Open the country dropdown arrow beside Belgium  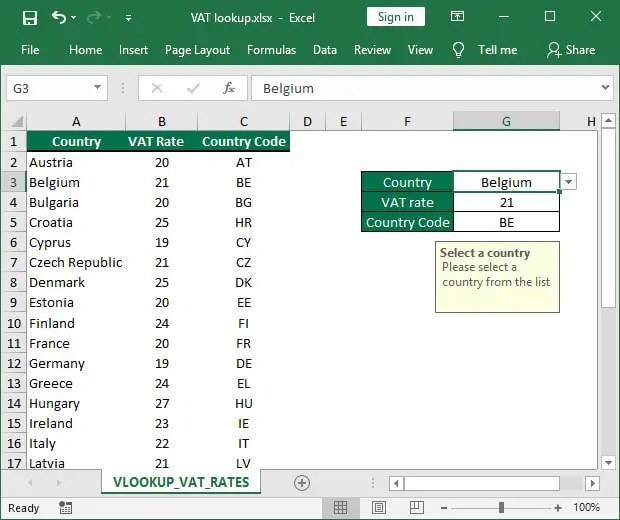click(569, 182)
